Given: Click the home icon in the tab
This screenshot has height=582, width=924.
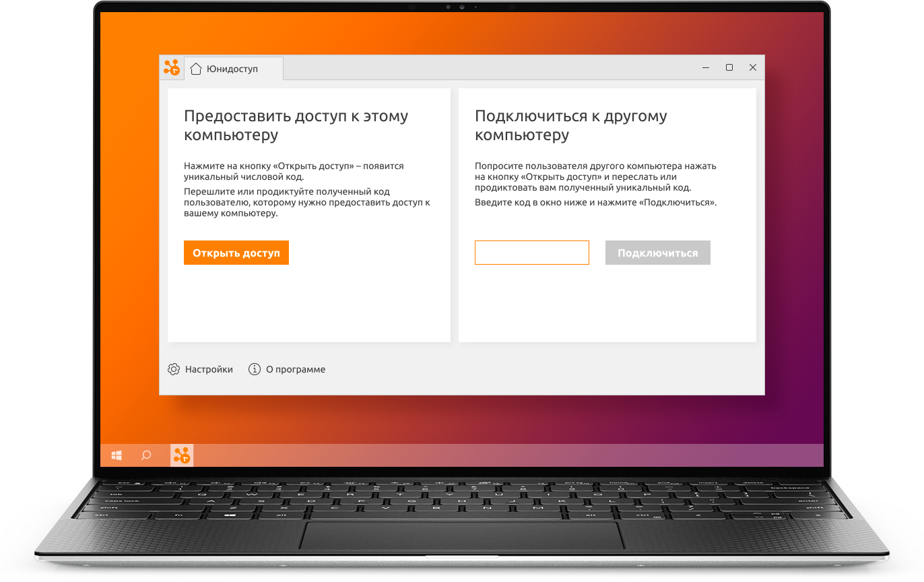Looking at the screenshot, I should (x=196, y=69).
